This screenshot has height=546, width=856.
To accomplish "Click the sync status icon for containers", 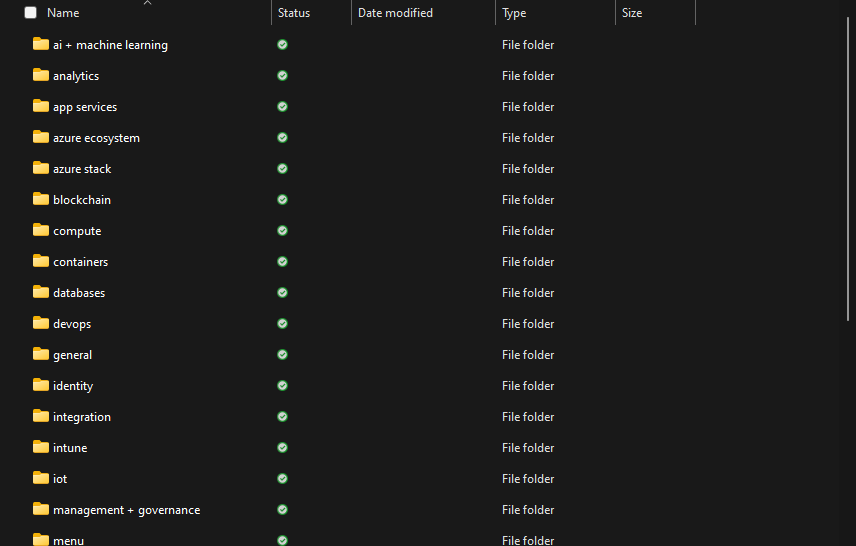I will (x=282, y=262).
